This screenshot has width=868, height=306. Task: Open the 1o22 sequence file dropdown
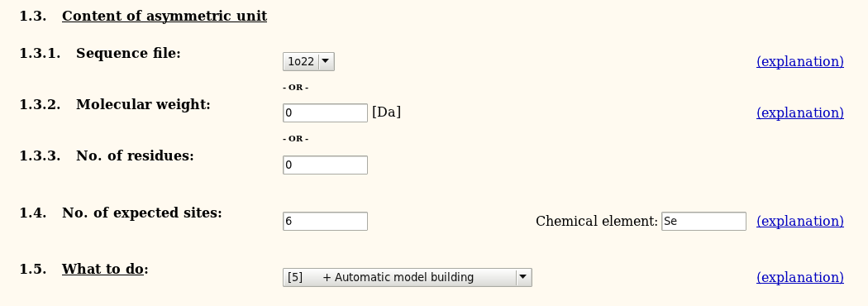coord(308,61)
